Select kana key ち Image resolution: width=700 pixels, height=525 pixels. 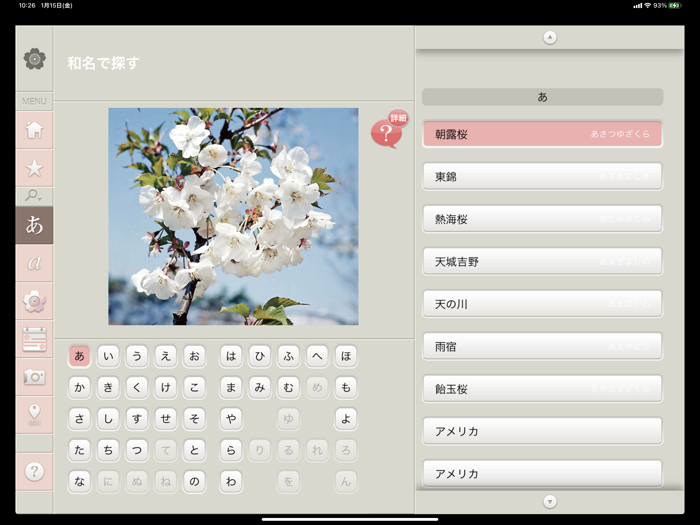point(108,450)
